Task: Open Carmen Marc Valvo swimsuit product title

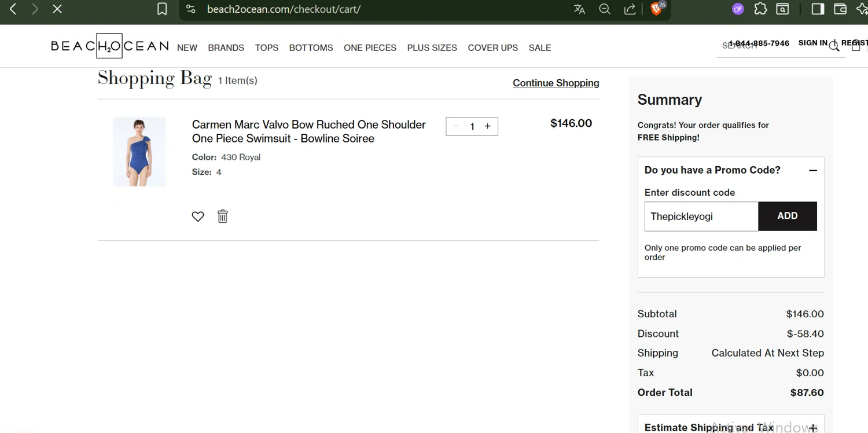Action: click(309, 131)
